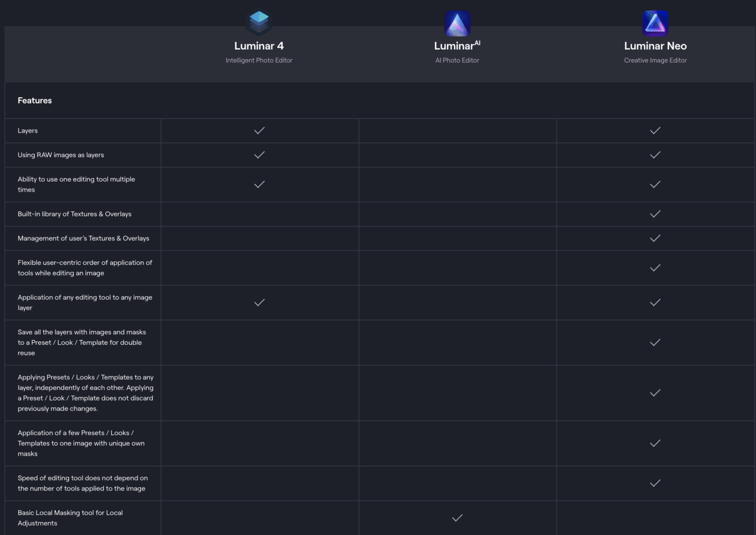Click the Luminar Neo app icon
Viewport: 756px width, 535px height.
click(x=655, y=23)
